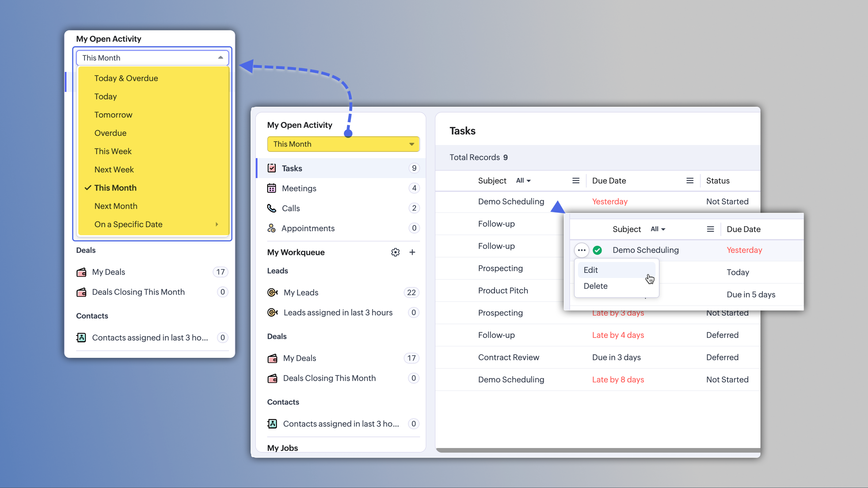
Task: Choose Delete from the context menu
Action: (x=595, y=286)
